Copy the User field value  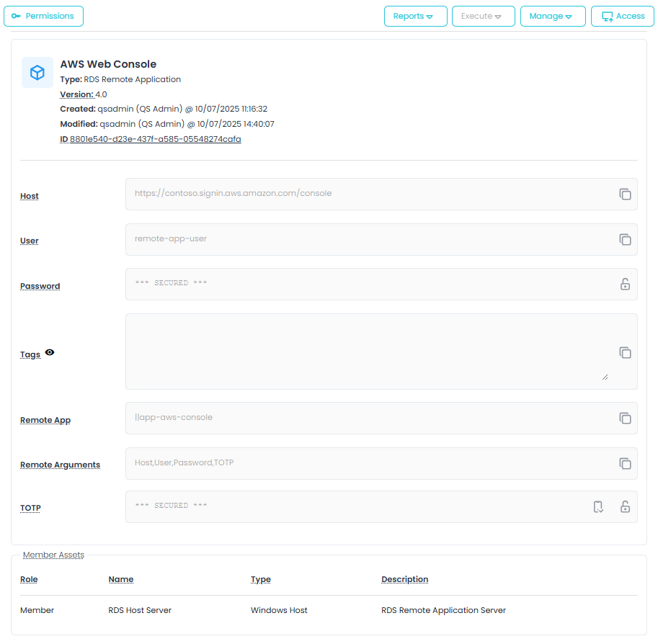(625, 239)
